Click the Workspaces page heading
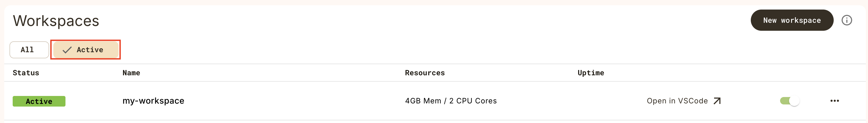Viewport: 868px width, 123px height. [x=56, y=21]
